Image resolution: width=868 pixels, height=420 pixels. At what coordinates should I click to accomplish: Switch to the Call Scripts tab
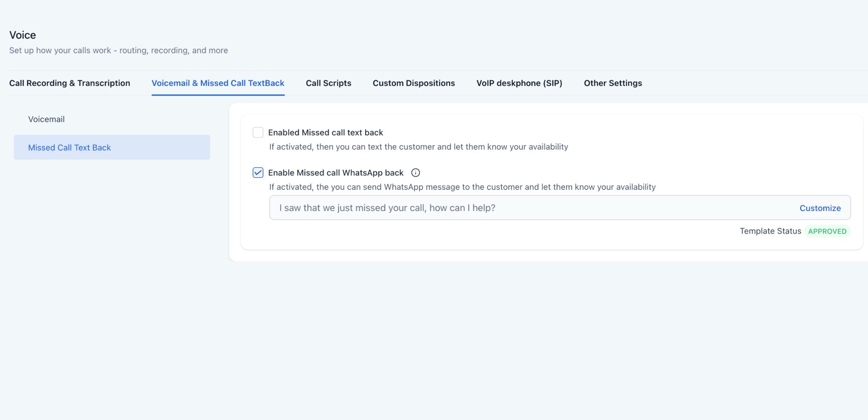(329, 83)
